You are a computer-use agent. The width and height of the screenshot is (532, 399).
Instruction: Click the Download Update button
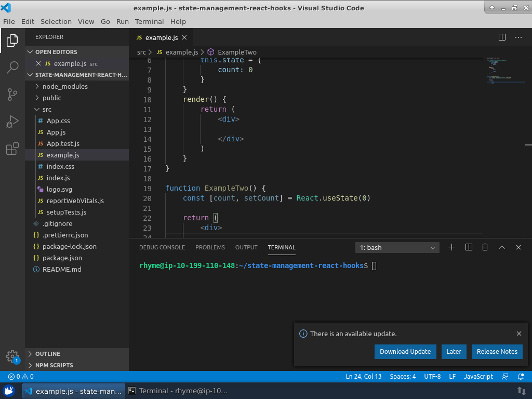[x=405, y=352]
